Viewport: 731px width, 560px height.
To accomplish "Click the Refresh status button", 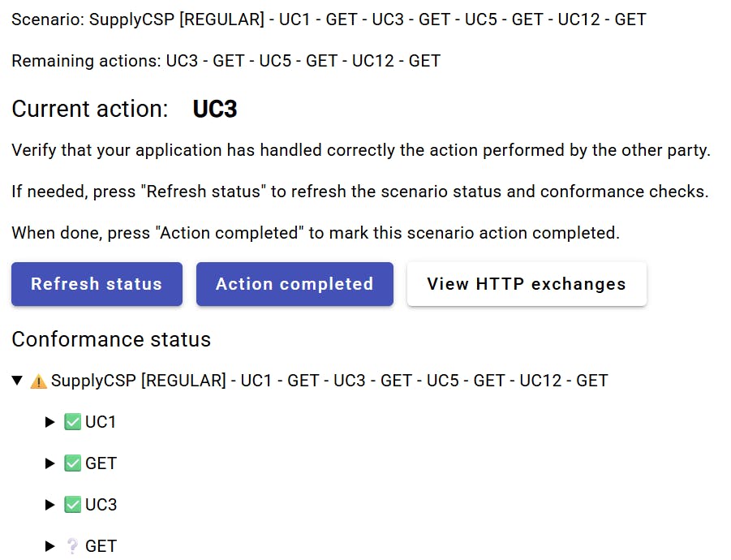I will (x=97, y=284).
